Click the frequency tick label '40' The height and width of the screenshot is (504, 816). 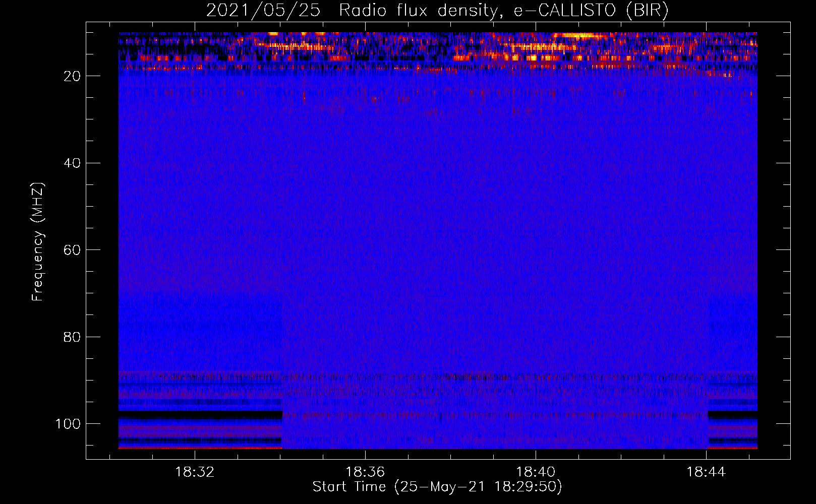click(72, 163)
